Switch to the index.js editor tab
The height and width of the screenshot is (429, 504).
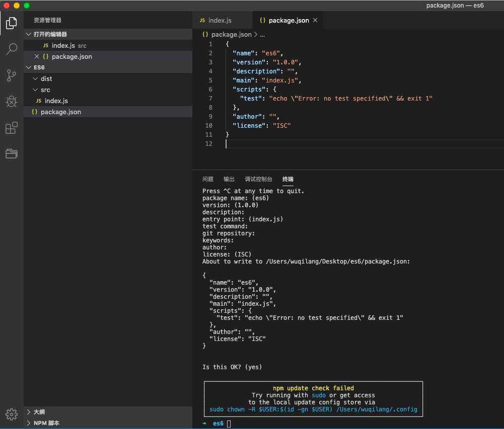pos(223,20)
